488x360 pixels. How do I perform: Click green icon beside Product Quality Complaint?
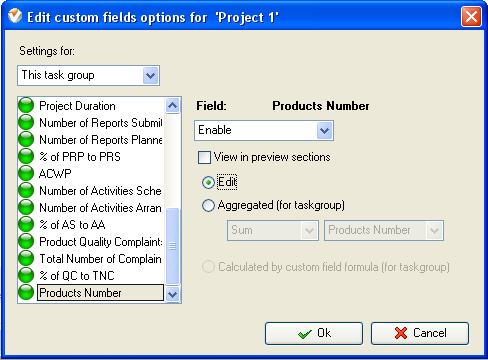26,241
